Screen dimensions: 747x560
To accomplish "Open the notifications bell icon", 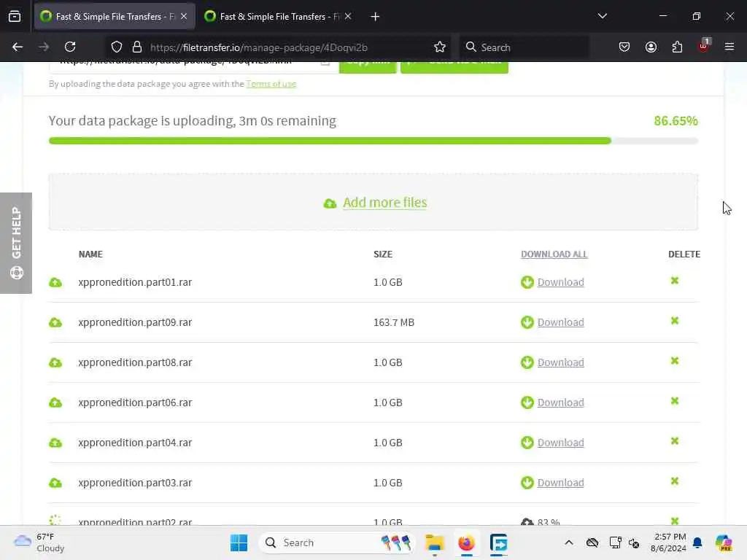I will click(697, 542).
